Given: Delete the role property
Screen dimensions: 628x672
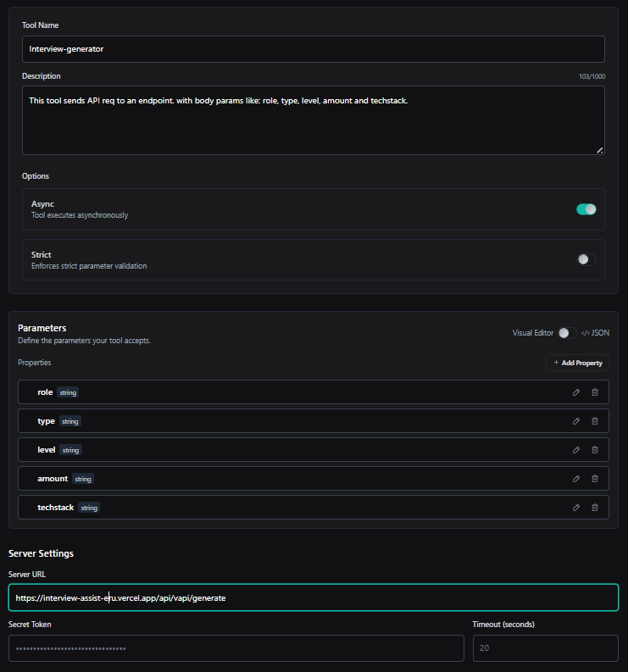Looking at the screenshot, I should pyautogui.click(x=594, y=392).
